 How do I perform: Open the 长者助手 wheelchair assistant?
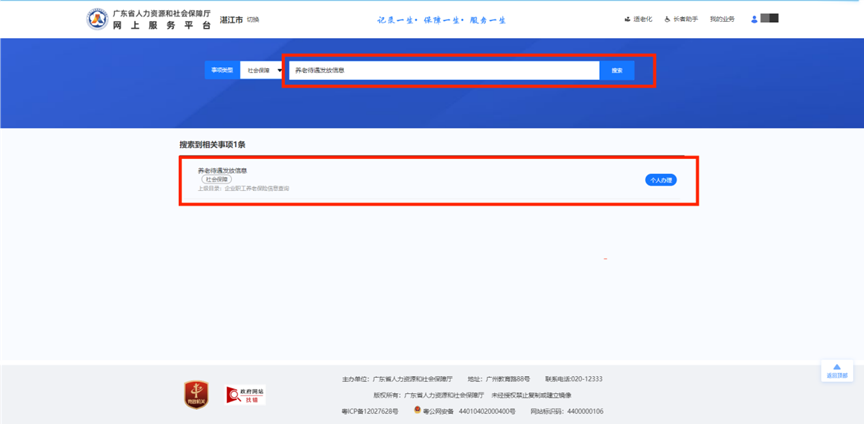[668, 19]
